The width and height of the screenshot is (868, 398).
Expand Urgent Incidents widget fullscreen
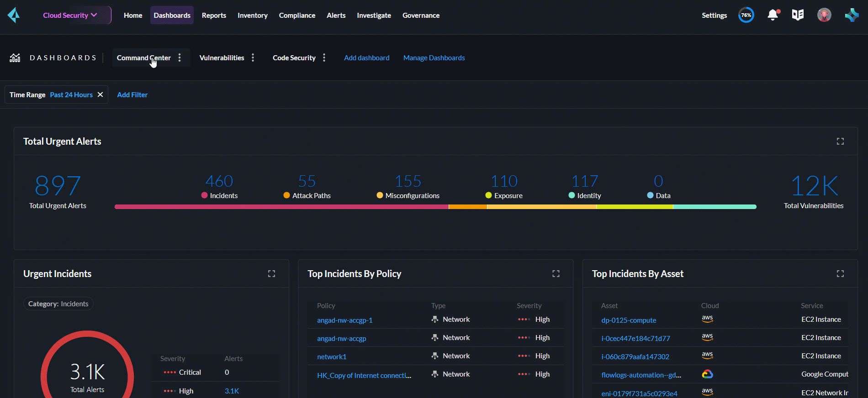[x=271, y=274]
